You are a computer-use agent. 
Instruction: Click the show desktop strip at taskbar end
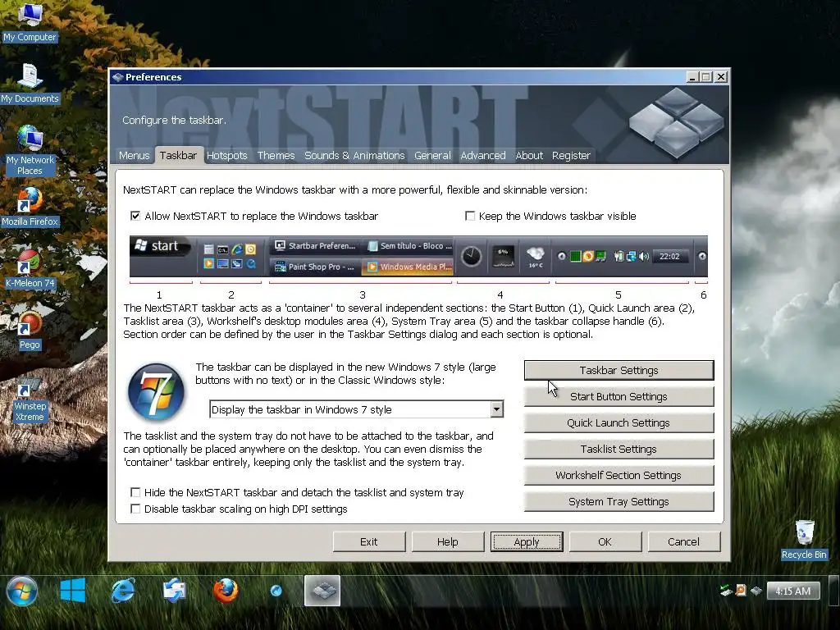(x=833, y=591)
